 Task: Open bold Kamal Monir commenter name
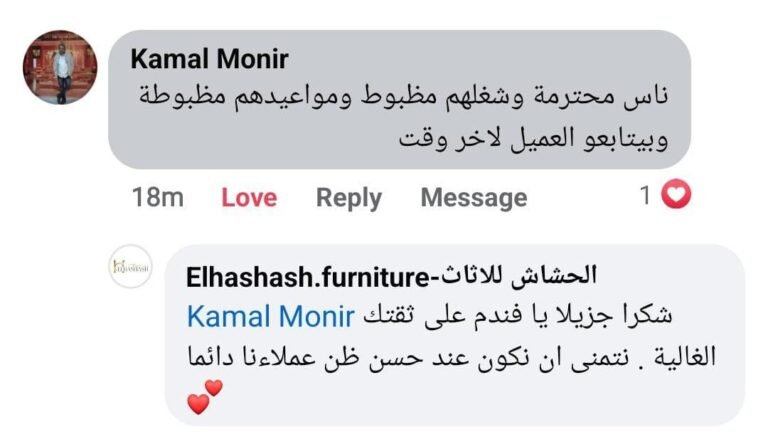coord(209,59)
